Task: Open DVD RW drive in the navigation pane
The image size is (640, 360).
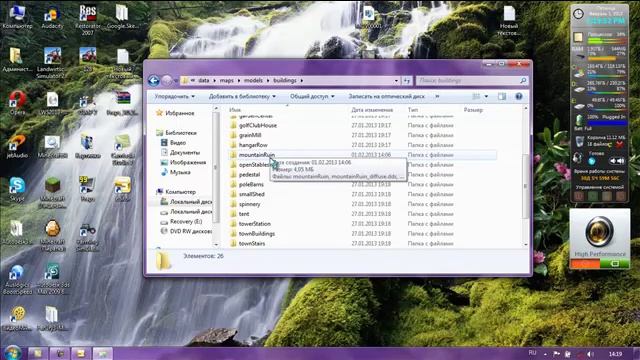Action: coord(191,231)
